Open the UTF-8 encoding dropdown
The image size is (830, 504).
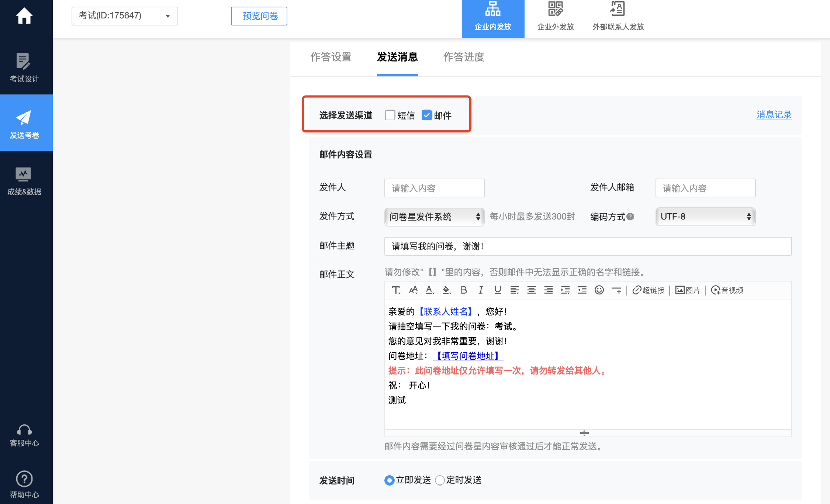(x=705, y=217)
